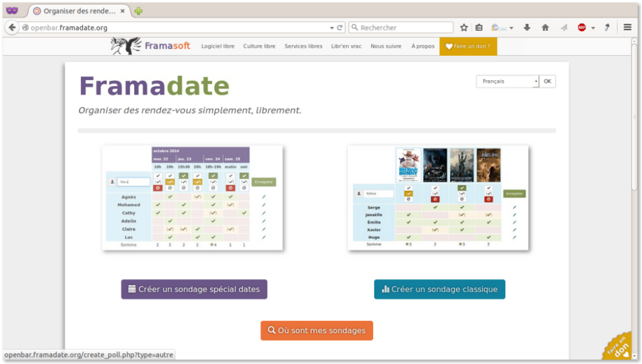Confirm language with OK button

(548, 81)
